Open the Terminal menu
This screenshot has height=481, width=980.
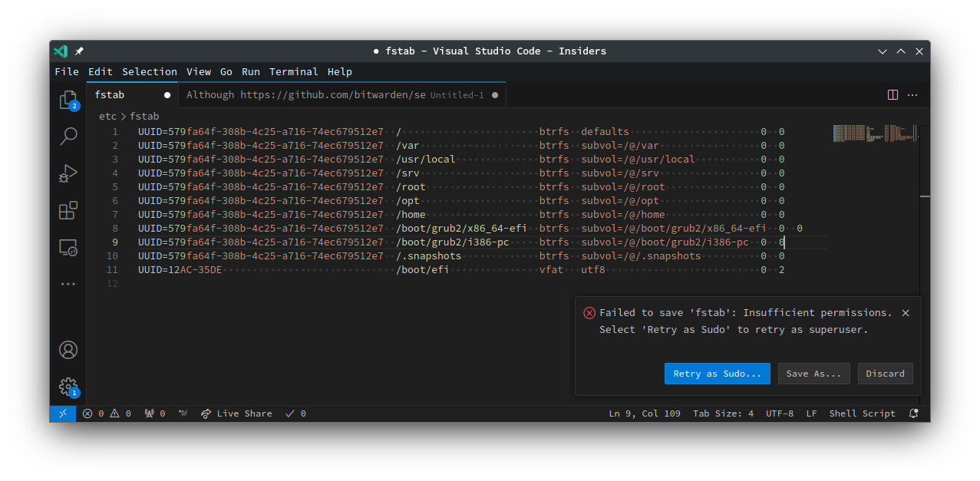294,71
